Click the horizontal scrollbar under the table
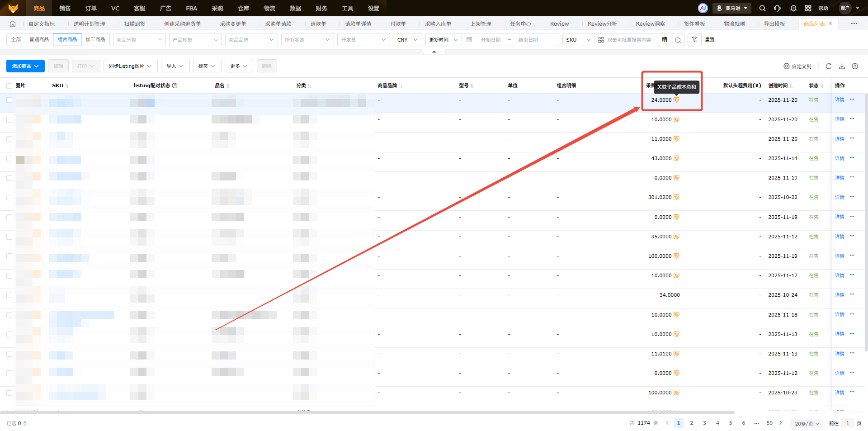The height and width of the screenshot is (431, 868). click(x=367, y=412)
